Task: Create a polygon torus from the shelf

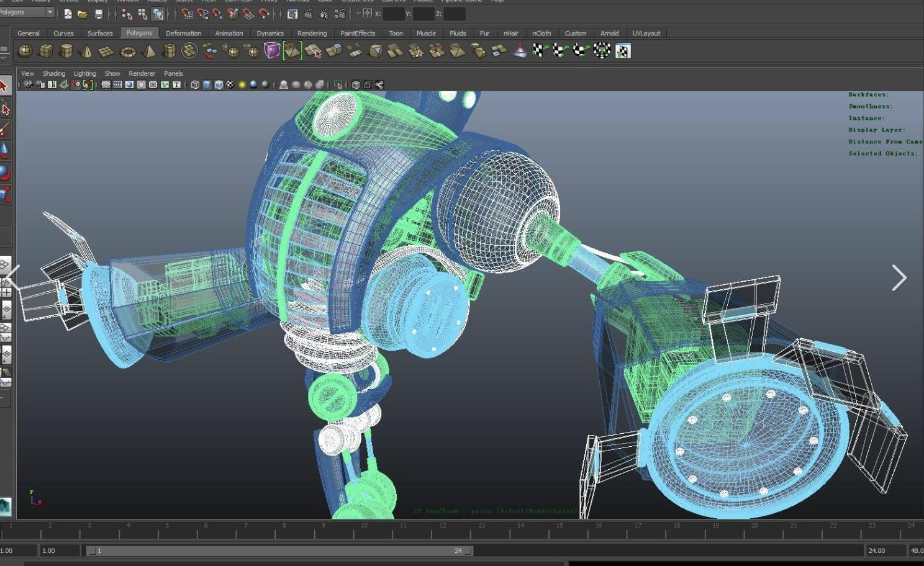Action: tap(127, 52)
